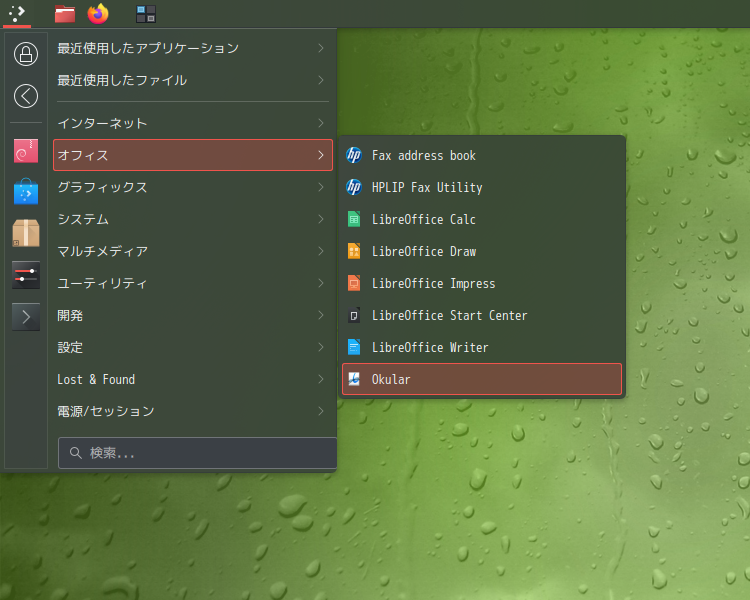Click the magnifier icon in search field
Image resolution: width=750 pixels, height=600 pixels.
[x=76, y=453]
